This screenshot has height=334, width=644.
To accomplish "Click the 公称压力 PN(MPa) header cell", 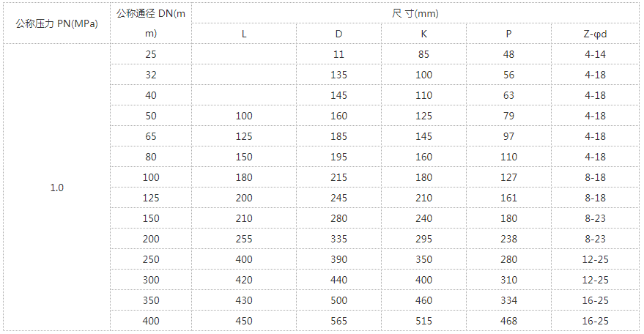I will point(56,23).
